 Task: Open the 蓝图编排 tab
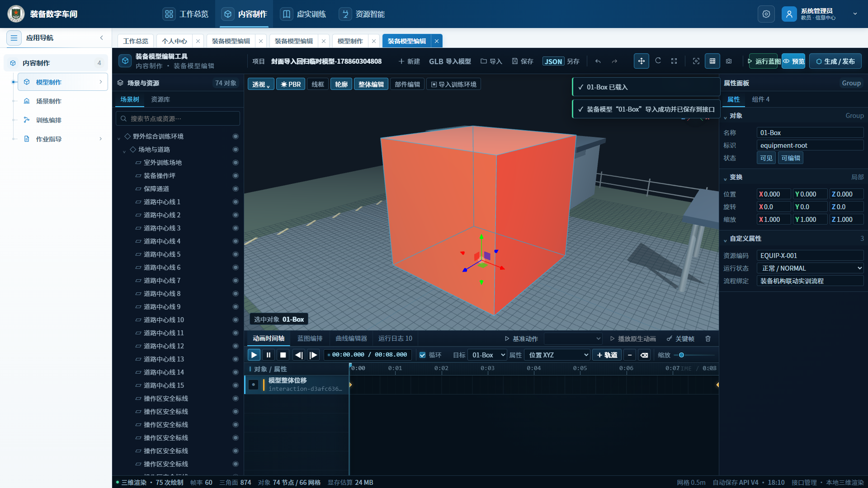tap(310, 339)
